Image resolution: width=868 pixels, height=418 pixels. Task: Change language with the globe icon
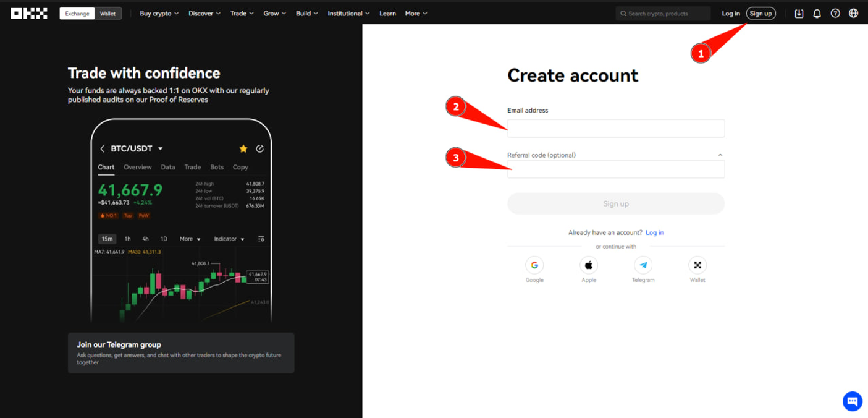[854, 13]
